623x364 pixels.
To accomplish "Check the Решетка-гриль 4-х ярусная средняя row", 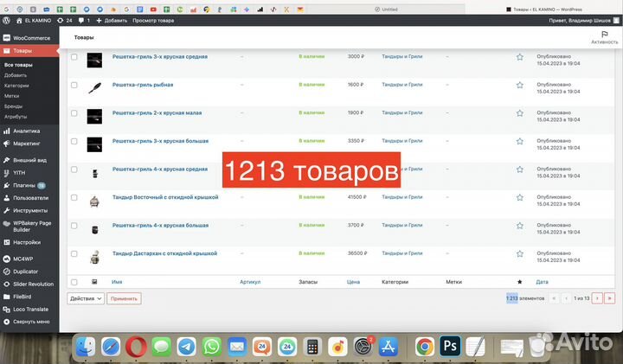I will point(74,169).
